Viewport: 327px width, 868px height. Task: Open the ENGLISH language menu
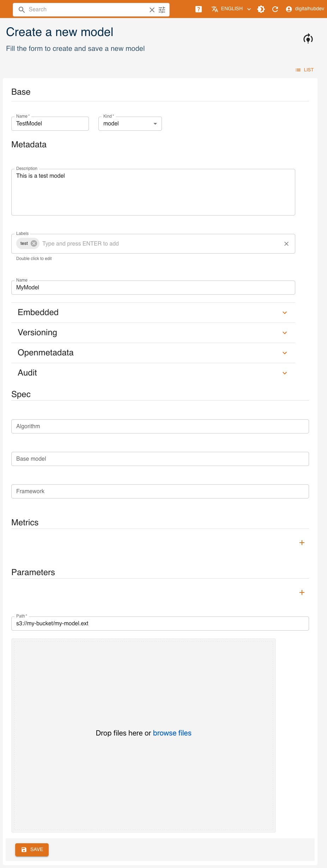tap(231, 9)
